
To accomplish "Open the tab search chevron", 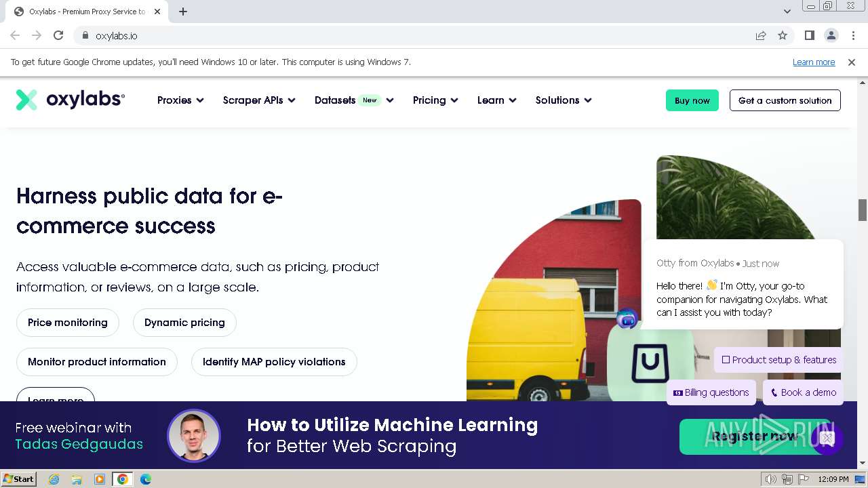I will [787, 12].
